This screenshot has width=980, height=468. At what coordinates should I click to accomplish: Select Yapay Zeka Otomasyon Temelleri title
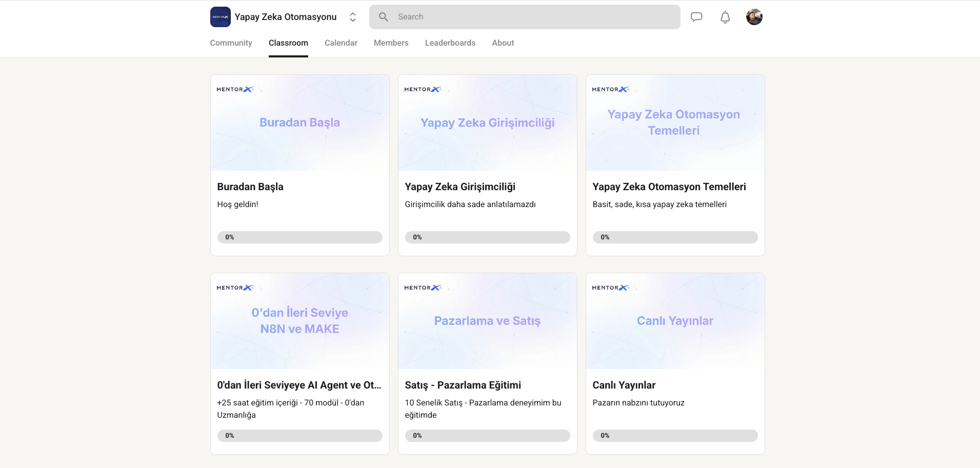[669, 187]
